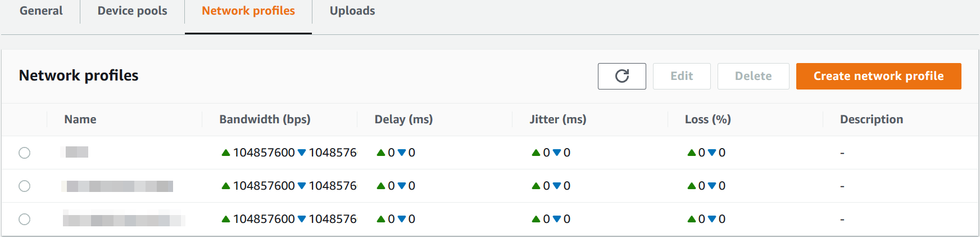Click the second row's blurred profile name
Image resolution: width=980 pixels, height=237 pixels.
(x=120, y=186)
